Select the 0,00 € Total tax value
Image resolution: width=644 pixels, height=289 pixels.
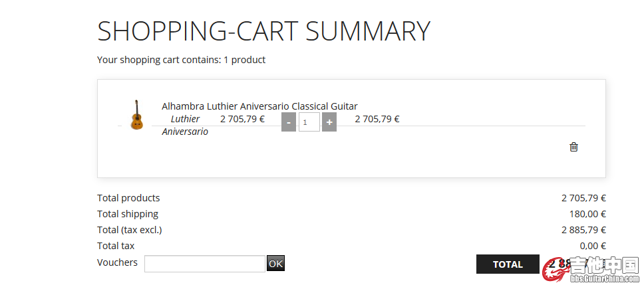[593, 246]
